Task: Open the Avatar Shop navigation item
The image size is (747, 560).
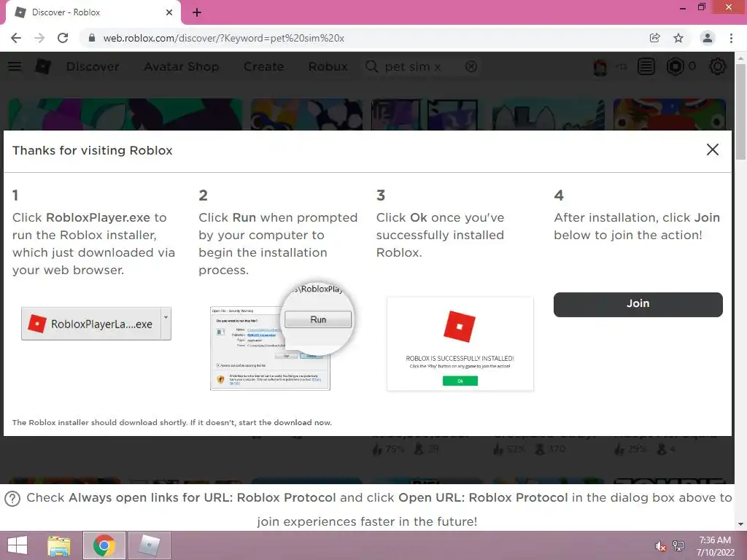Action: pyautogui.click(x=182, y=66)
